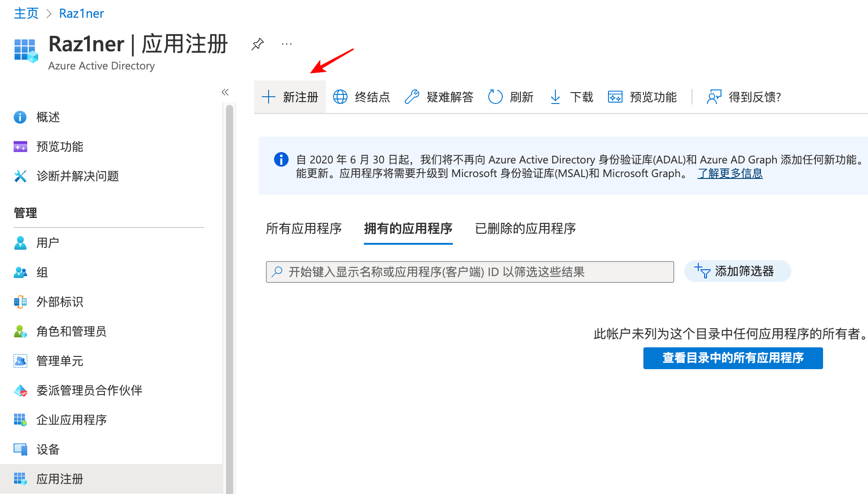The height and width of the screenshot is (494, 868).
Task: Focus the application name filter search box
Action: [x=470, y=272]
